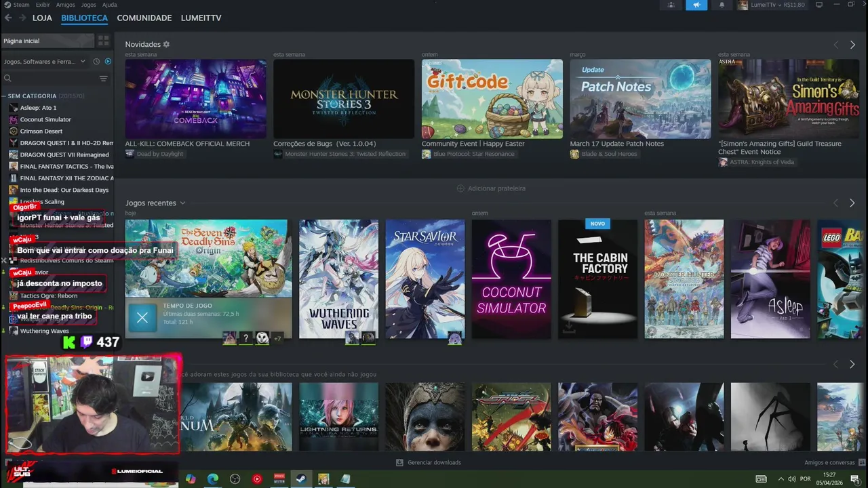Open Simon's Amazing Gifts event notice
Screen dimensions: 868x488
pyautogui.click(x=789, y=99)
